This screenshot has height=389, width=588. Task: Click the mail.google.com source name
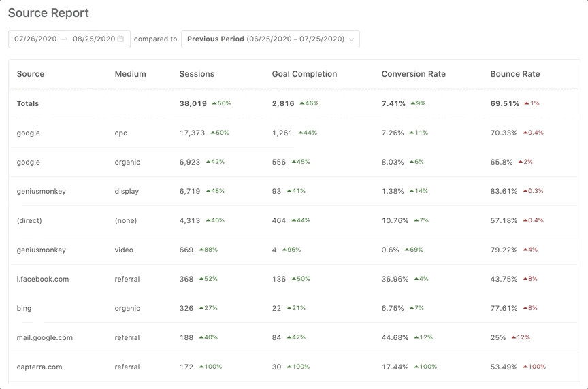click(45, 338)
